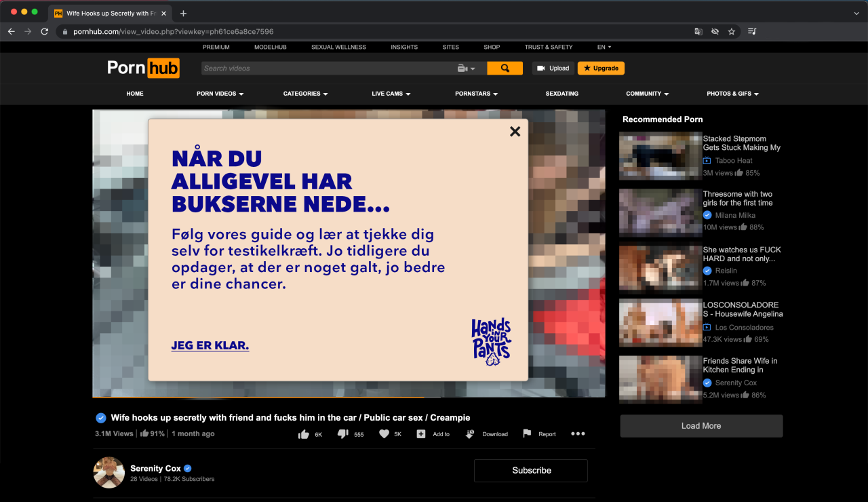
Task: Click the blue verified badge next to Serenity Cox
Action: click(188, 468)
